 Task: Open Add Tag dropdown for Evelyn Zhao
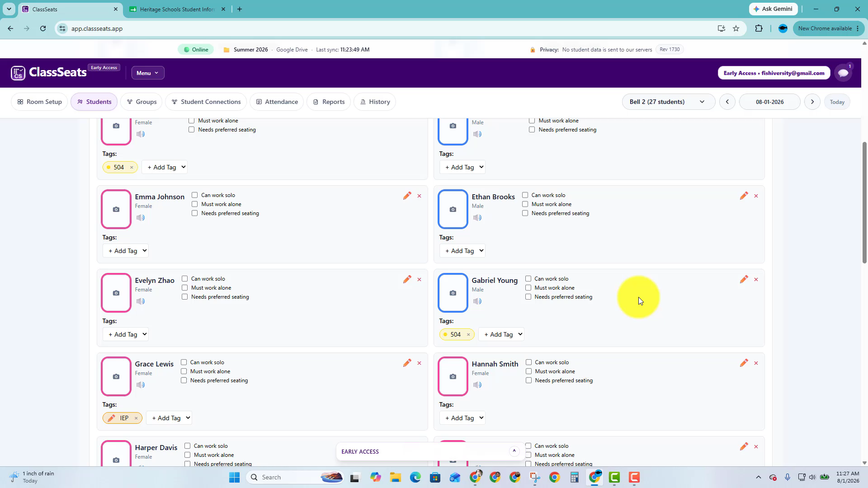pos(126,334)
